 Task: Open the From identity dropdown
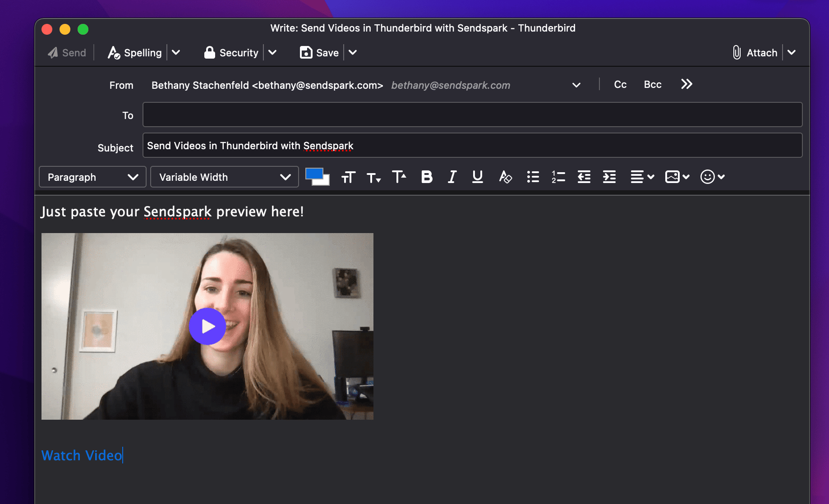[576, 85]
